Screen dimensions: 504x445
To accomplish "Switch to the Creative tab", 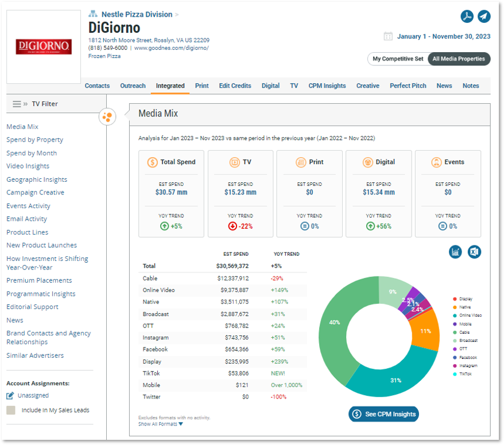I will point(368,85).
